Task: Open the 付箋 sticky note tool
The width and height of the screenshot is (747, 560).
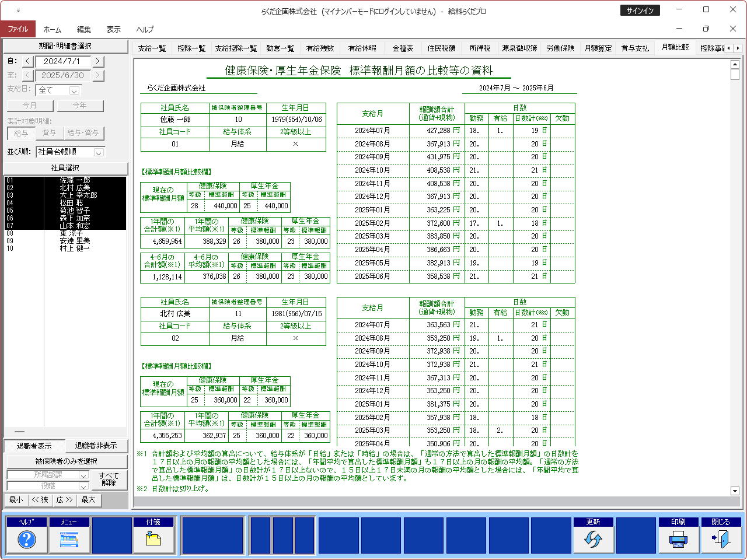Action: [153, 539]
